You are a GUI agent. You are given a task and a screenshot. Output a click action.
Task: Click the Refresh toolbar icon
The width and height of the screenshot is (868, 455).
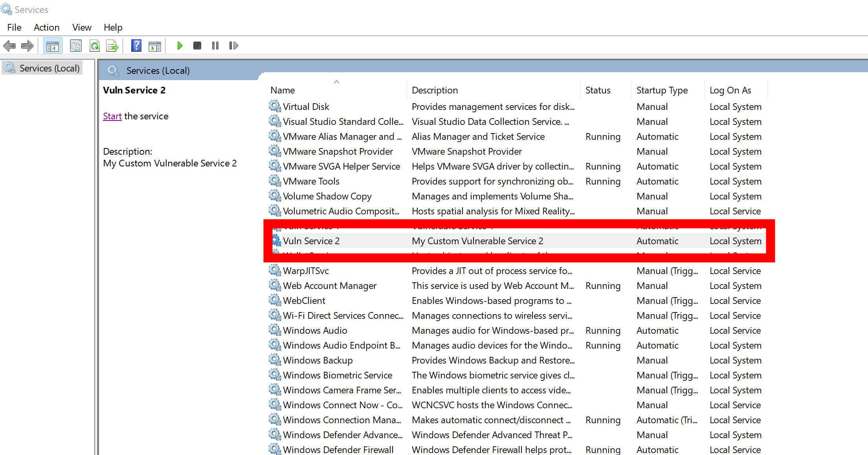(94, 45)
